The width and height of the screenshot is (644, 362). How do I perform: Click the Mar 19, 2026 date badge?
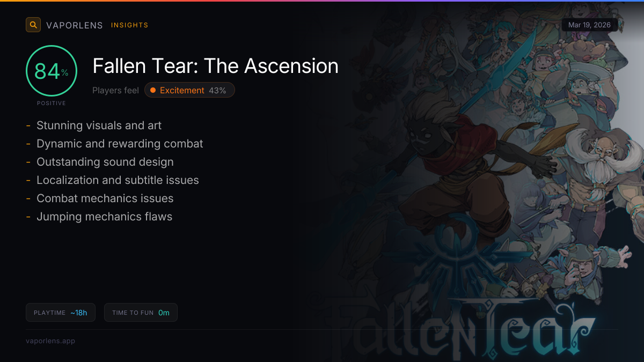coord(589,25)
